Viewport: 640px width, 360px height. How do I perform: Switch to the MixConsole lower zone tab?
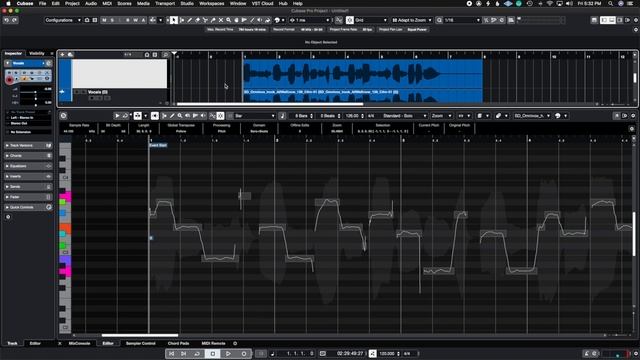click(x=79, y=343)
